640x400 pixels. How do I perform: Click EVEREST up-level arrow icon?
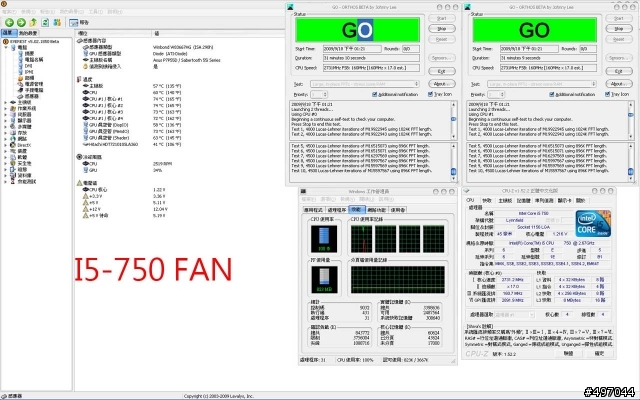coord(33,22)
